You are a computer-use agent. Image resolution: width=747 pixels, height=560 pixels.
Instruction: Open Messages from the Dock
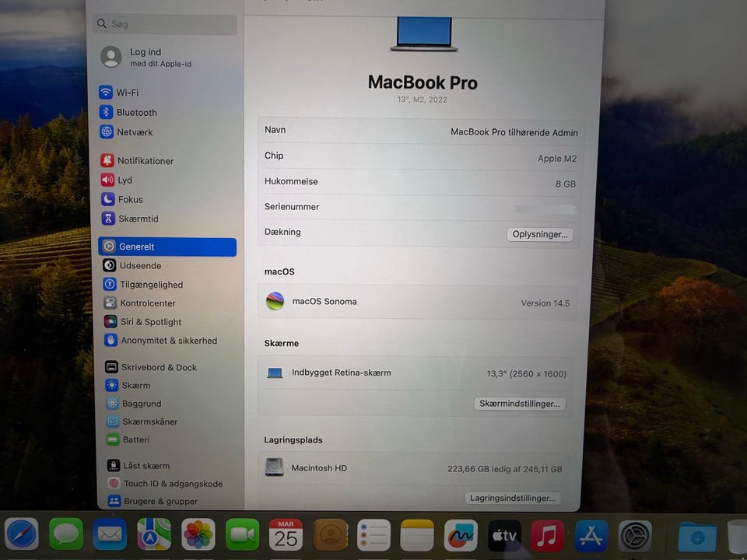coord(65,534)
